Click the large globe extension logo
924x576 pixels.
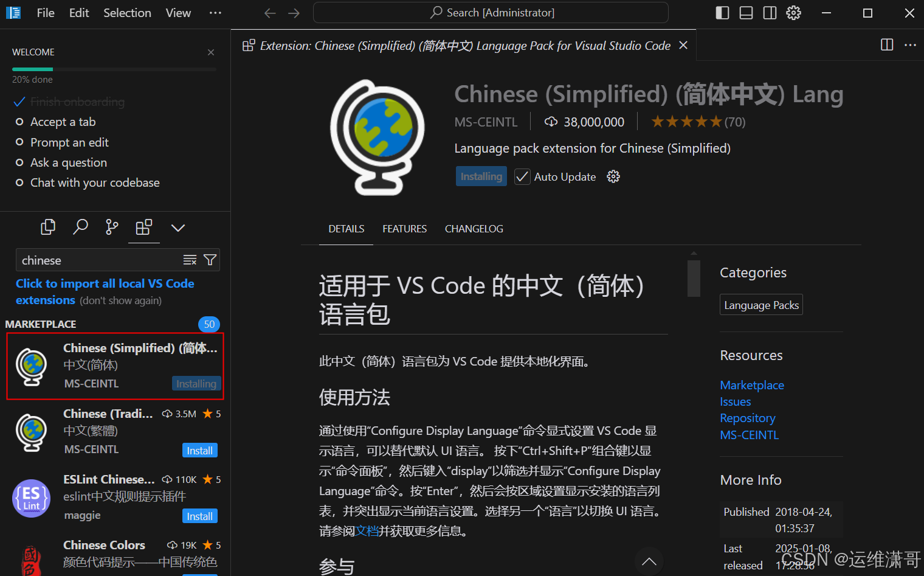pos(378,137)
